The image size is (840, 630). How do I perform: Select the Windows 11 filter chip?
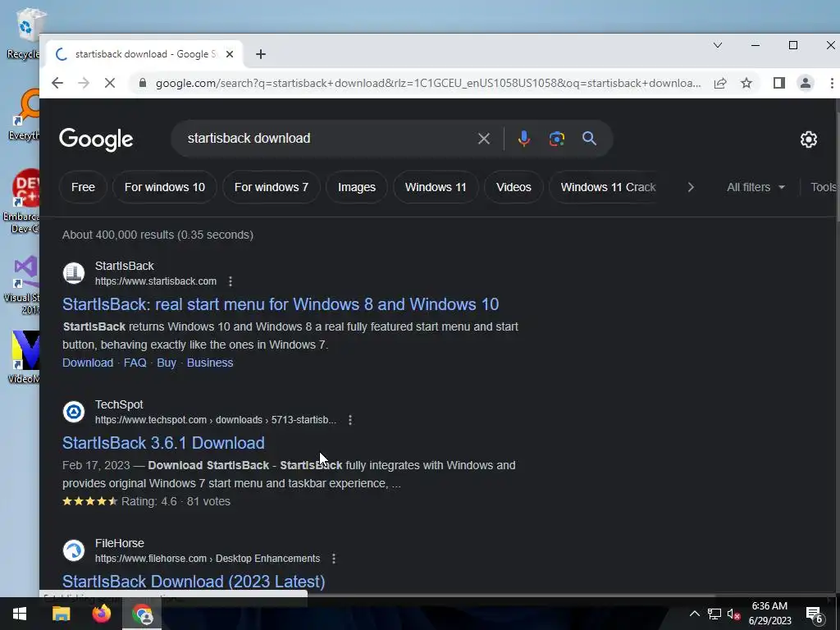click(x=436, y=187)
